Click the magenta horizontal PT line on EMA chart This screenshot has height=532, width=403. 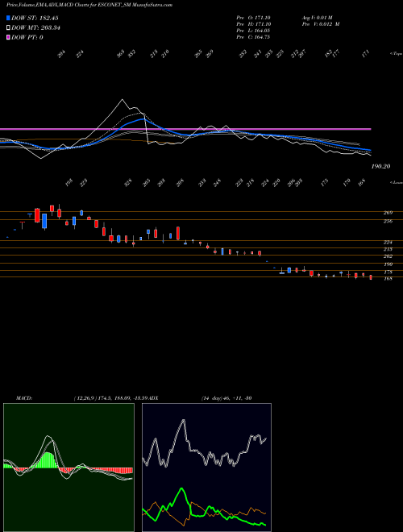coord(185,129)
